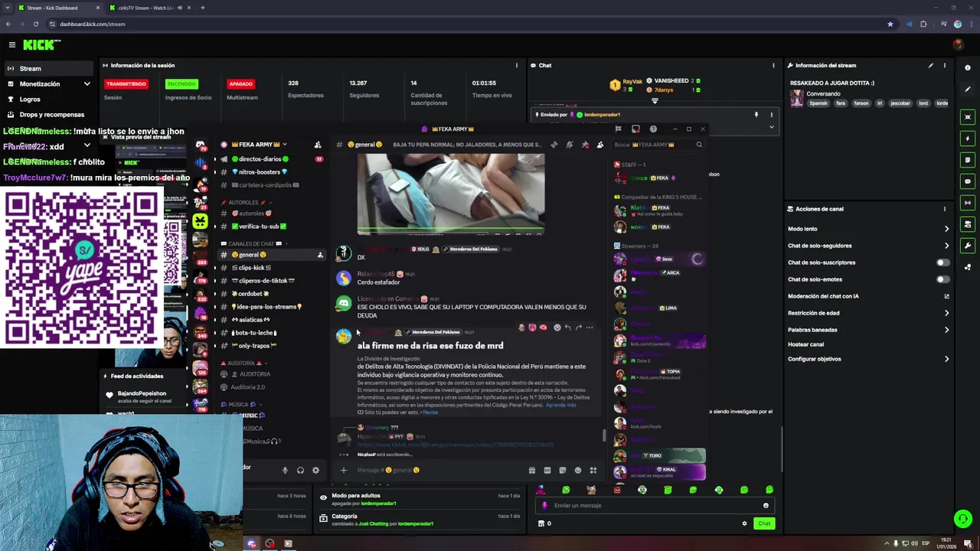Toggle Discord member list icon
Screen dimensions: 980x551
[600, 145]
